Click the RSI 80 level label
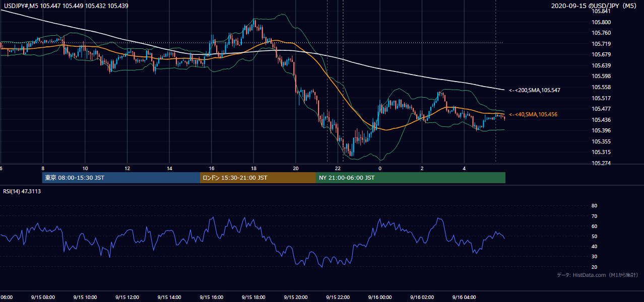This screenshot has height=302, width=644. (594, 206)
